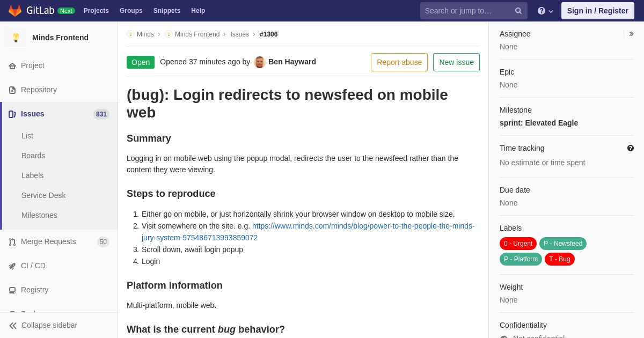The height and width of the screenshot is (338, 644).
Task: Click the 'Scroll down, await login popup' step
Action: pyautogui.click(x=192, y=249)
